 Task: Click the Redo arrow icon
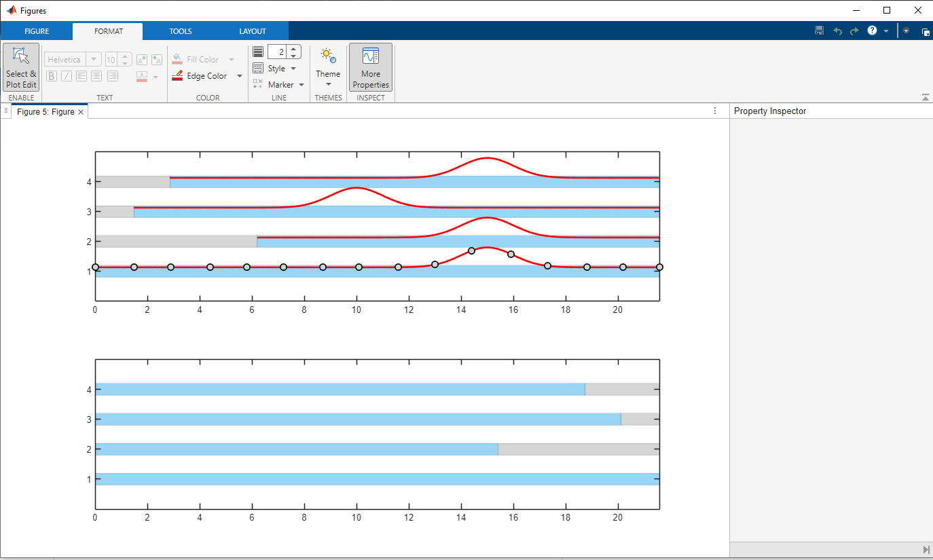coord(854,31)
